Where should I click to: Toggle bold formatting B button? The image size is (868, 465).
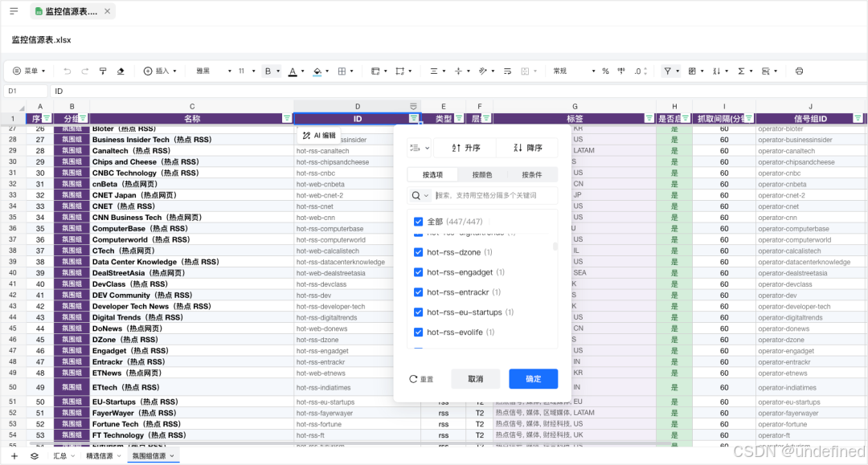click(x=268, y=71)
